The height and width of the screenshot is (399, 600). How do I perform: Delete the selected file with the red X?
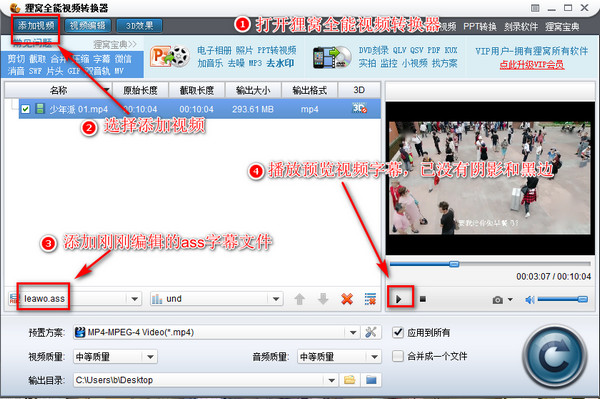pos(347,299)
